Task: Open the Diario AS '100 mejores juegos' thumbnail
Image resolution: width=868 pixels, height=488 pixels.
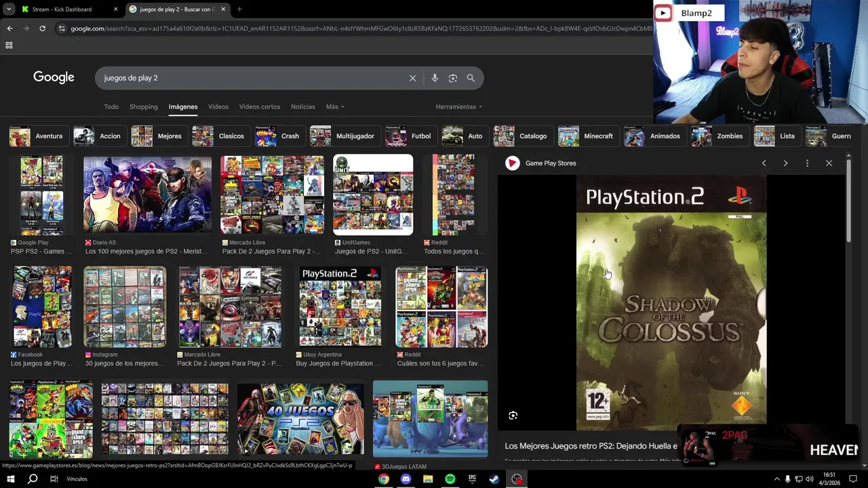Action: [x=147, y=194]
